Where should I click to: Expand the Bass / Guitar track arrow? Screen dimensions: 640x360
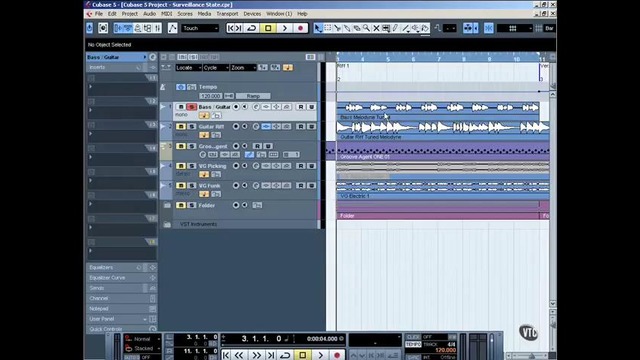click(x=163, y=107)
